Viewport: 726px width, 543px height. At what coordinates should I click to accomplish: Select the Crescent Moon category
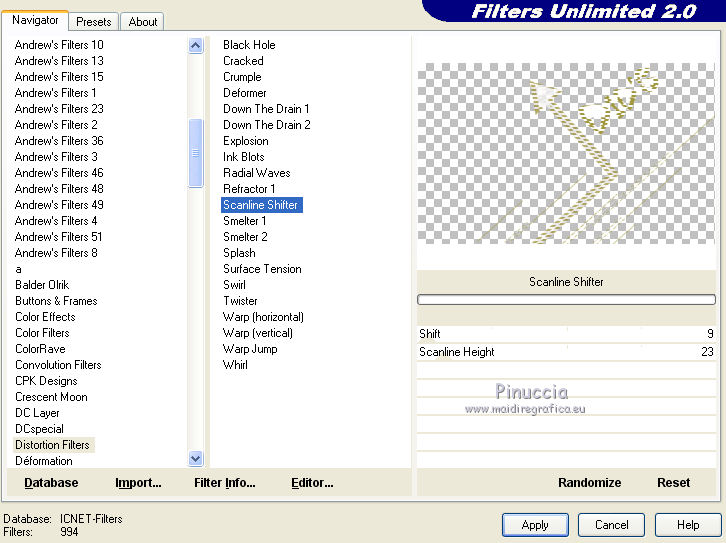point(51,397)
